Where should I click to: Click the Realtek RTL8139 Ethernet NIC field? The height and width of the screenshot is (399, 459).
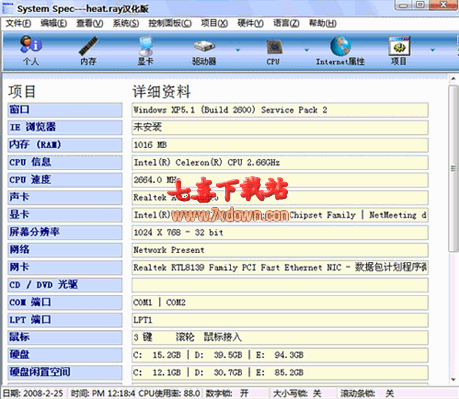point(280,267)
